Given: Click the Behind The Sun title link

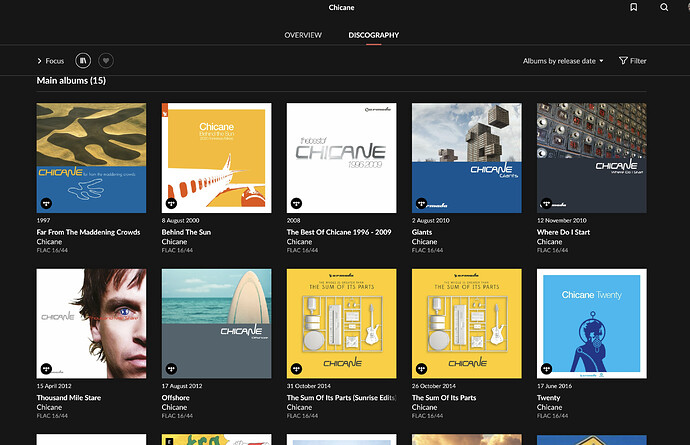Looking at the screenshot, I should point(186,232).
